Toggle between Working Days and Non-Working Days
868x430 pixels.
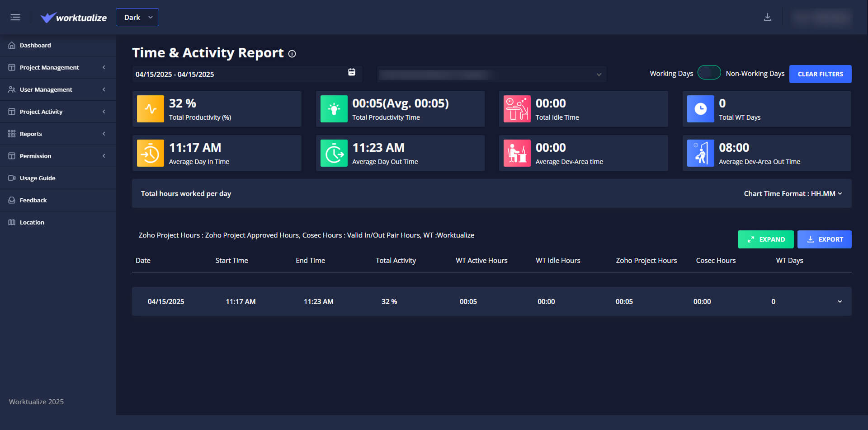click(x=709, y=72)
